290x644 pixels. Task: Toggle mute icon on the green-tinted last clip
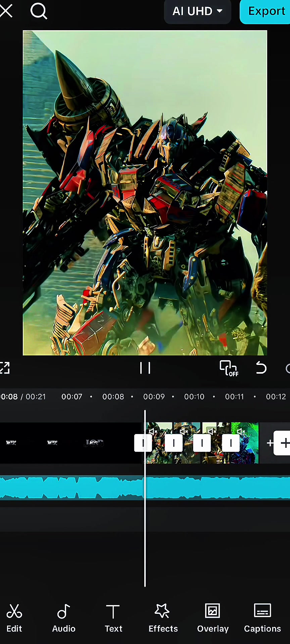click(x=241, y=431)
